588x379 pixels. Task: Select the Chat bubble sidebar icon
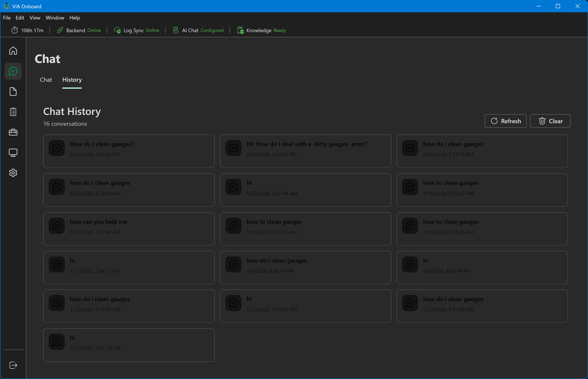tap(13, 71)
